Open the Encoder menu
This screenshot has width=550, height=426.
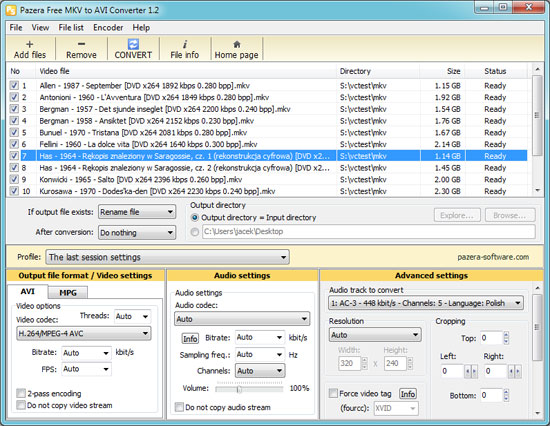tap(108, 27)
